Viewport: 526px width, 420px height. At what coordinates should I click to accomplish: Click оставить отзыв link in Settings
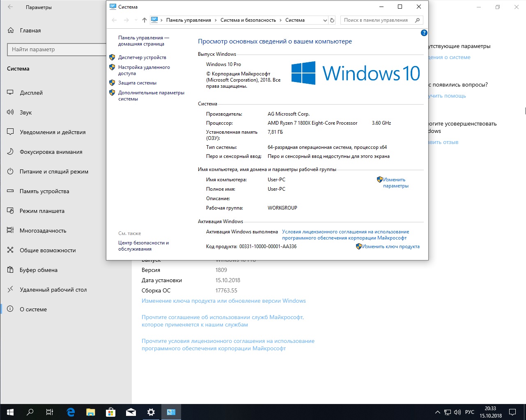(x=443, y=142)
